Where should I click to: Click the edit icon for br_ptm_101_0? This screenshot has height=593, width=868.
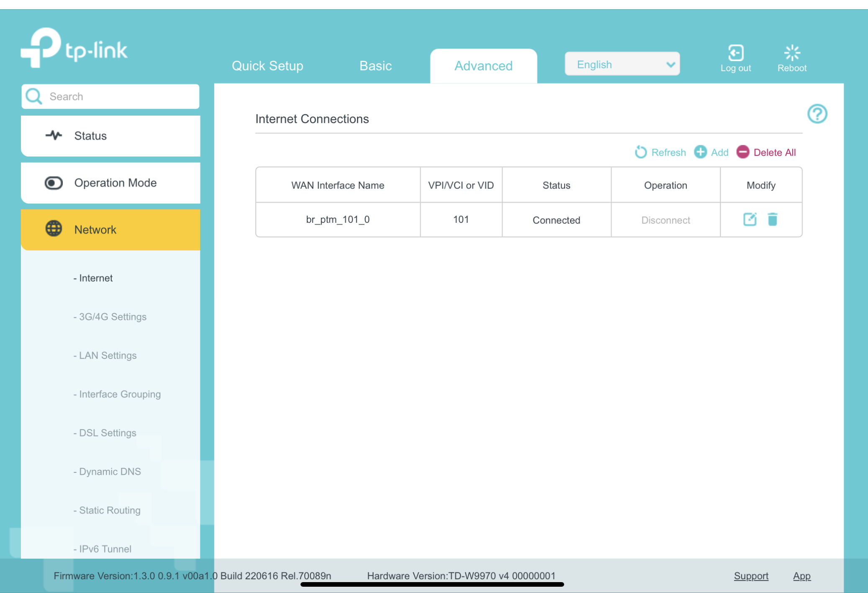750,219
